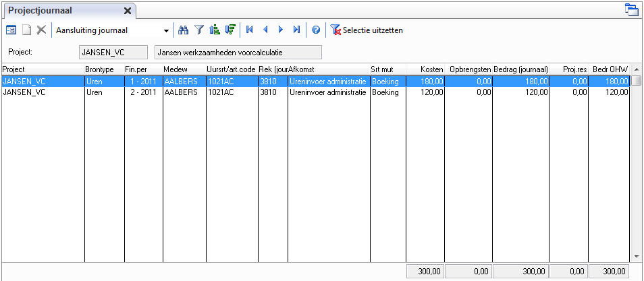644x281 pixels.
Task: Click the window list icon at top right
Action: coord(630,10)
